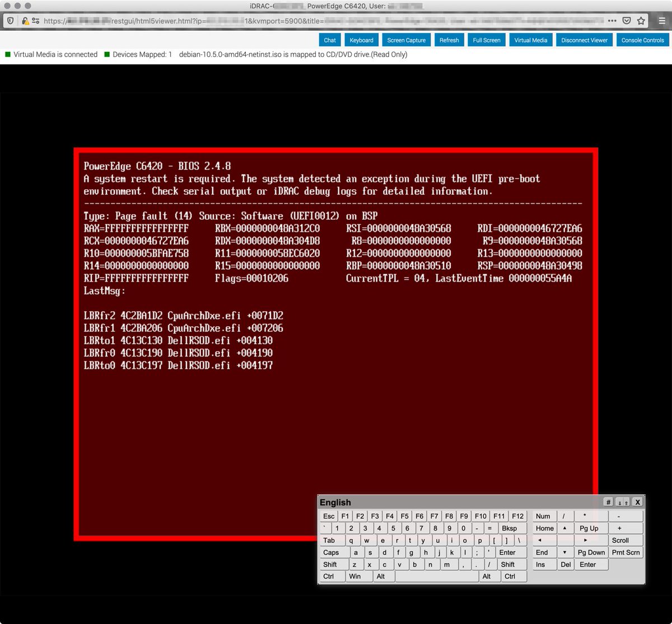Click the left Alt key
Viewport: 672px width, 624px height.
pyautogui.click(x=384, y=576)
